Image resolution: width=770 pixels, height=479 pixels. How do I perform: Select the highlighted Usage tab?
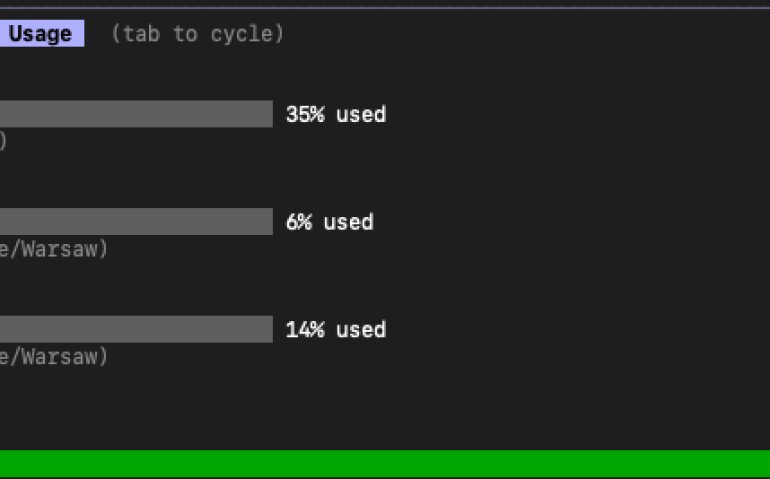pos(40,34)
